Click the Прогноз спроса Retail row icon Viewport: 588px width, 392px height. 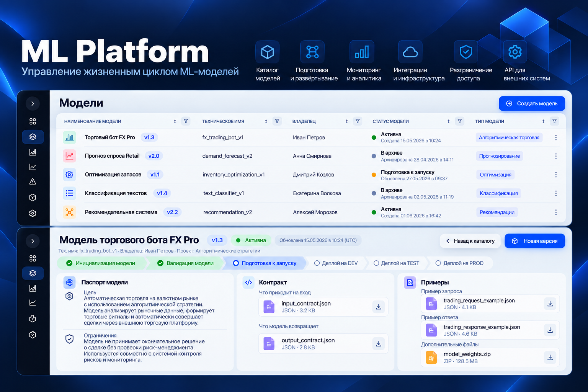coord(69,156)
